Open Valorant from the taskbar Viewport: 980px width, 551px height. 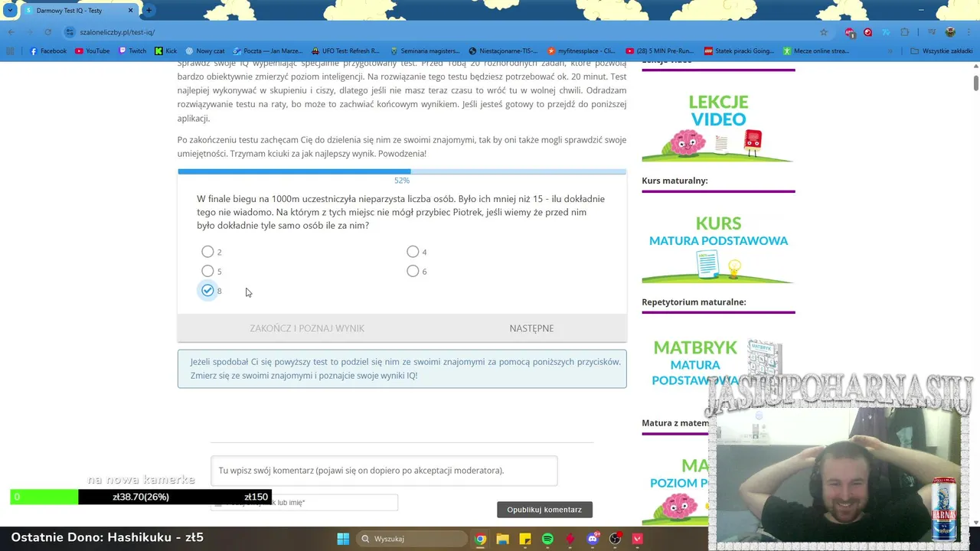click(x=637, y=539)
